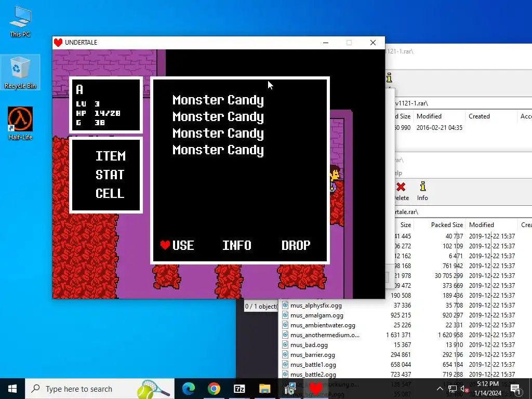Viewport: 532px width, 399px height.
Task: Launch Google Chrome from the taskbar
Action: [214, 389]
